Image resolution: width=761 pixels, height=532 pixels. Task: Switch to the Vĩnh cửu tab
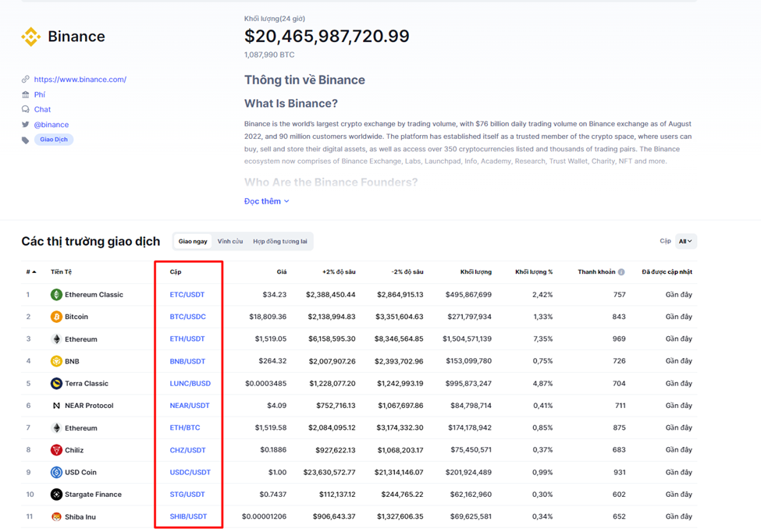[x=230, y=241]
